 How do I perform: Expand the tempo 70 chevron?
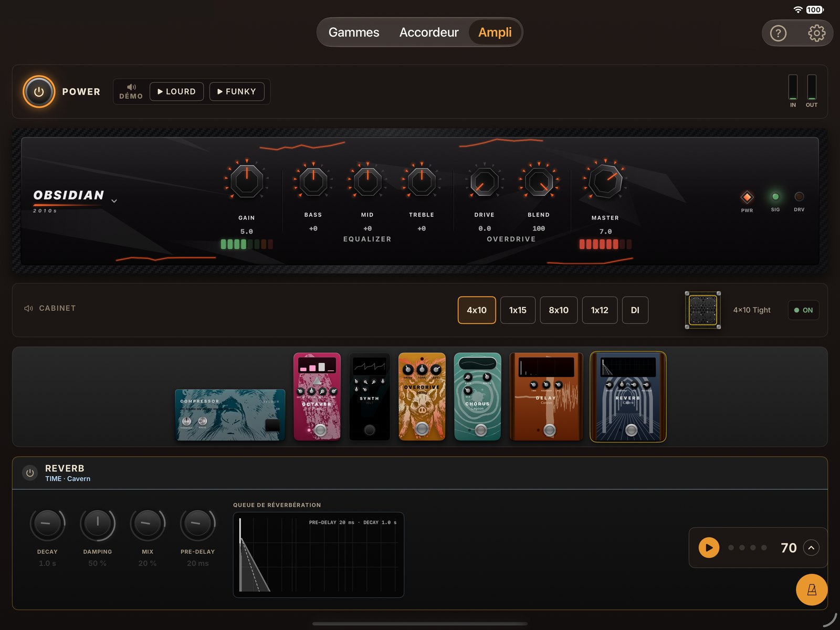pos(811,548)
